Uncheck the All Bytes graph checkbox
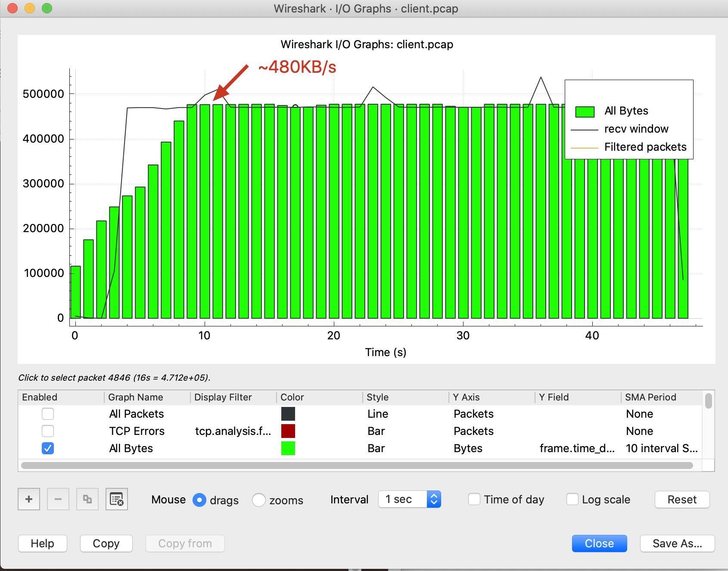The height and width of the screenshot is (571, 728). [48, 448]
